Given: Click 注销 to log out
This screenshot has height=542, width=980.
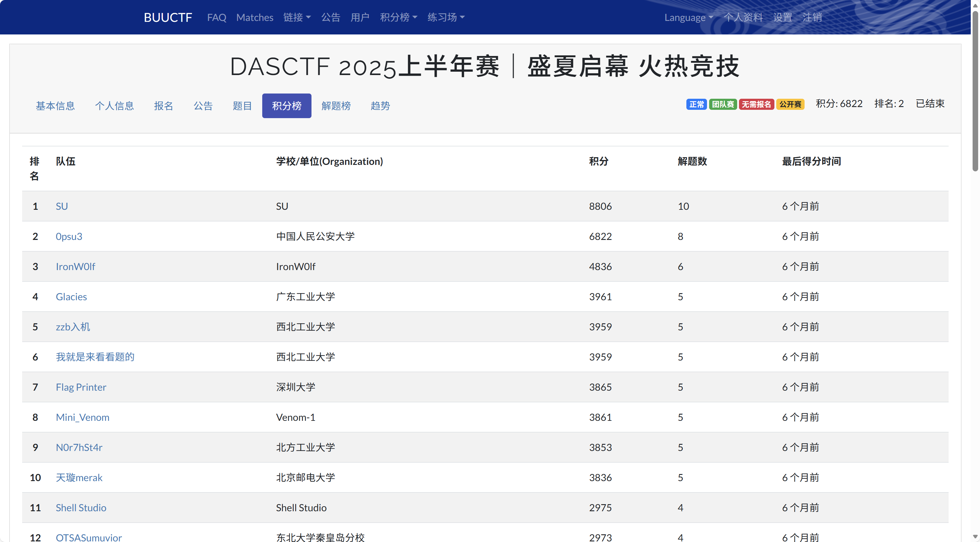Looking at the screenshot, I should (x=812, y=17).
